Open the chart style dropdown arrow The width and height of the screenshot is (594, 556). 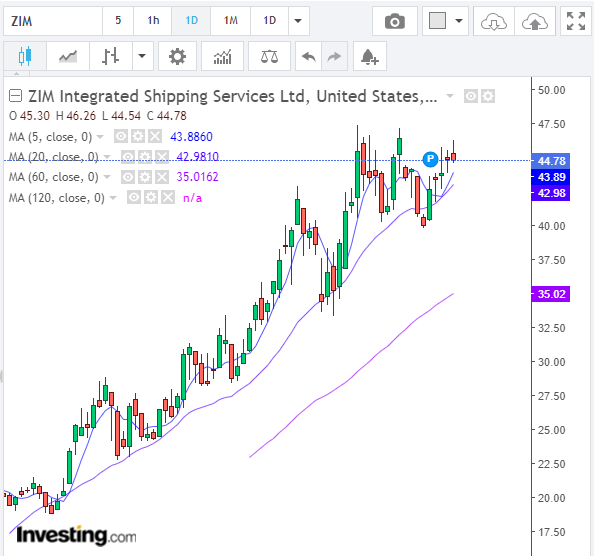click(142, 56)
